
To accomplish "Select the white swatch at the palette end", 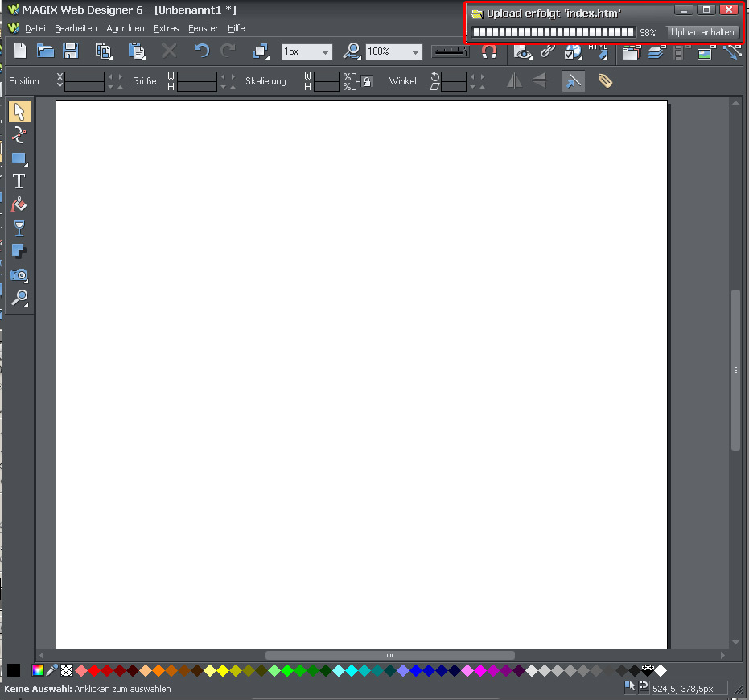I will click(x=661, y=671).
